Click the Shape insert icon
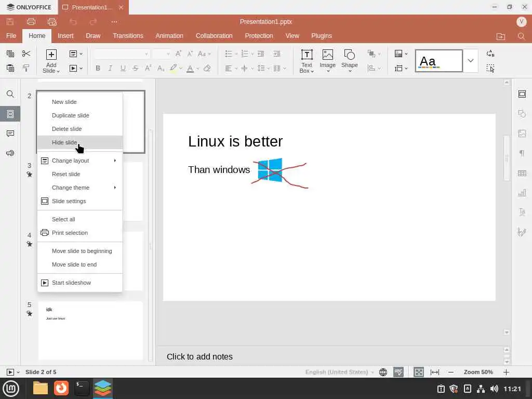Screen dimensions: 532x399 (x=349, y=61)
